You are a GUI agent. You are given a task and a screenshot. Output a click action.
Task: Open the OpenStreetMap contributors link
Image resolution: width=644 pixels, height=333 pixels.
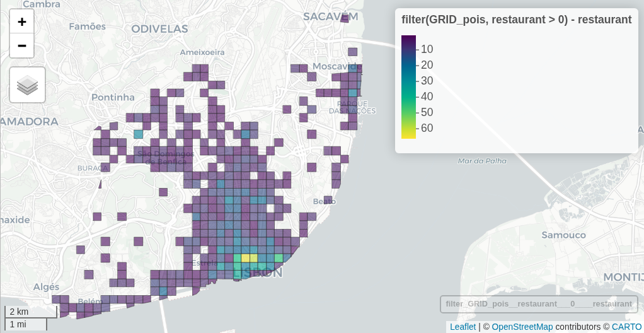tap(522, 327)
